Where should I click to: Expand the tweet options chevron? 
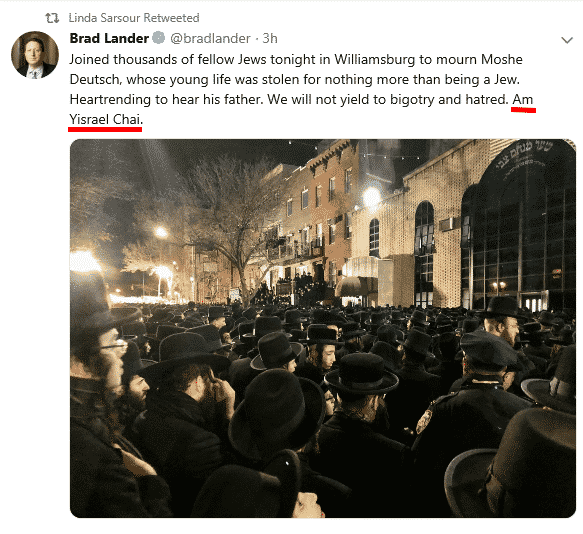[x=567, y=40]
